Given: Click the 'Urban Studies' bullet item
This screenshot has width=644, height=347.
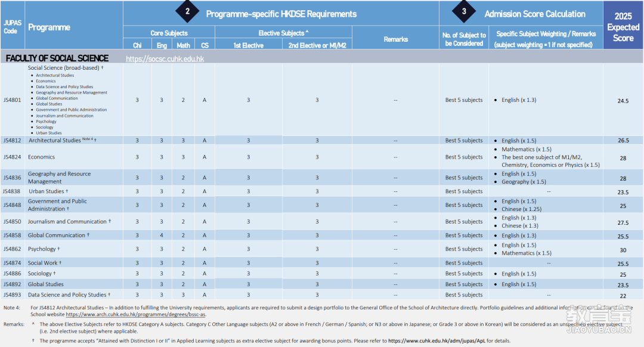Looking at the screenshot, I should 48,133.
